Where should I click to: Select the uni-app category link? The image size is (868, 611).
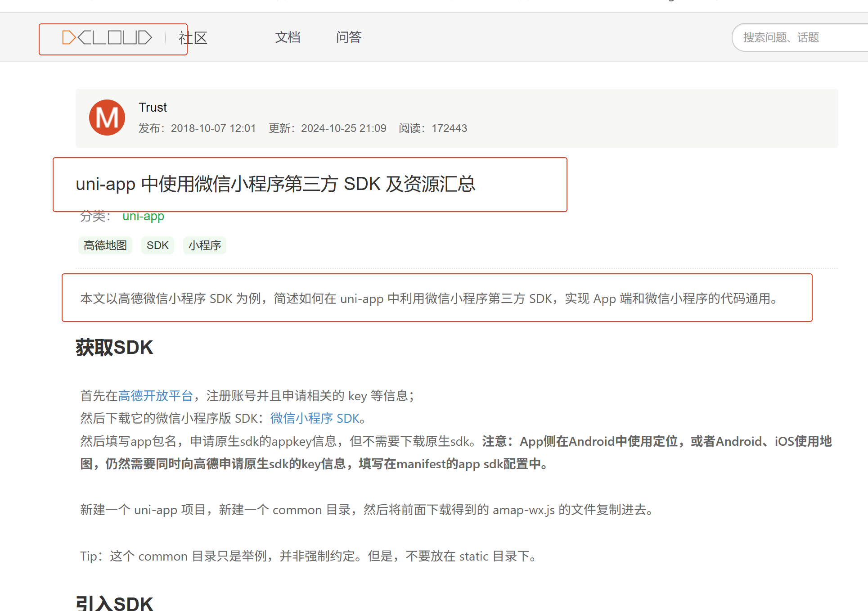tap(143, 216)
